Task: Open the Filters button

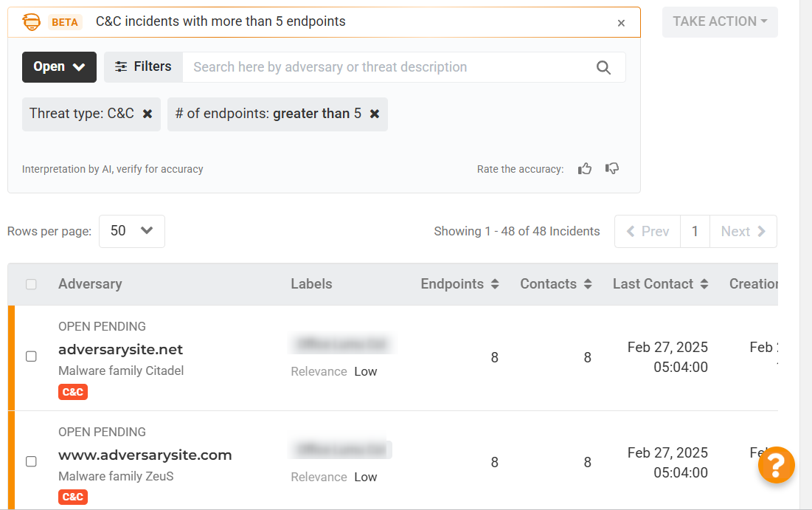Action: [x=143, y=67]
